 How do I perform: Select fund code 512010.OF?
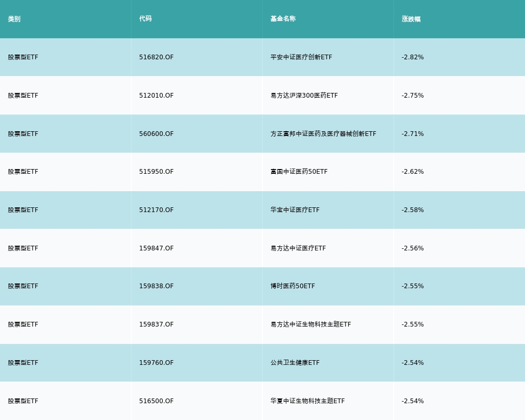156,96
